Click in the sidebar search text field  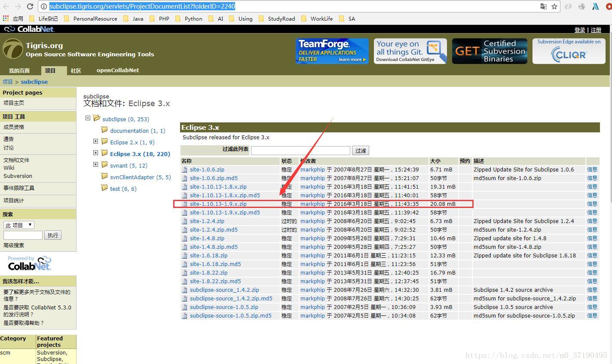(x=23, y=235)
